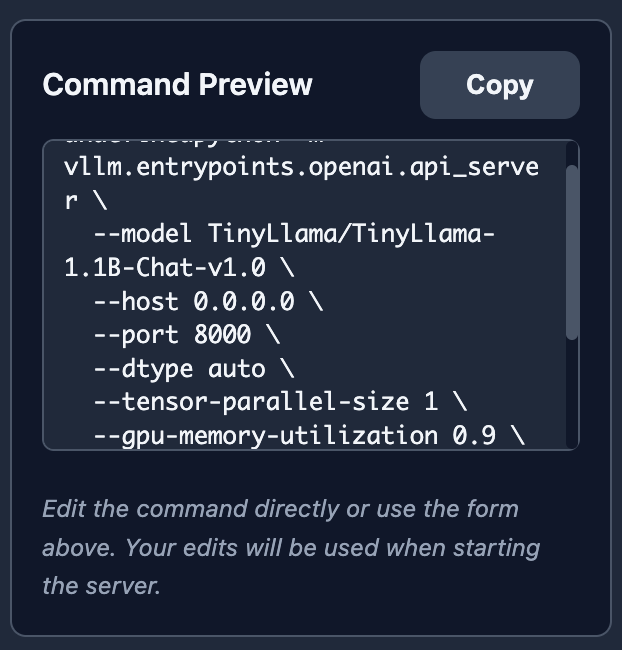Click the Command Preview heading
This screenshot has height=650, width=622.
177,85
